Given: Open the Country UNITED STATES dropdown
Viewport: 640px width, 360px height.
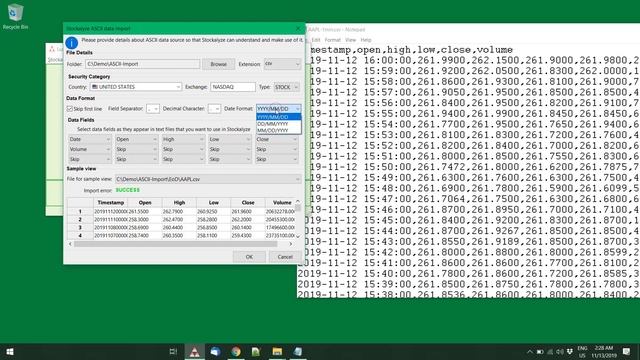Looking at the screenshot, I should pyautogui.click(x=136, y=87).
